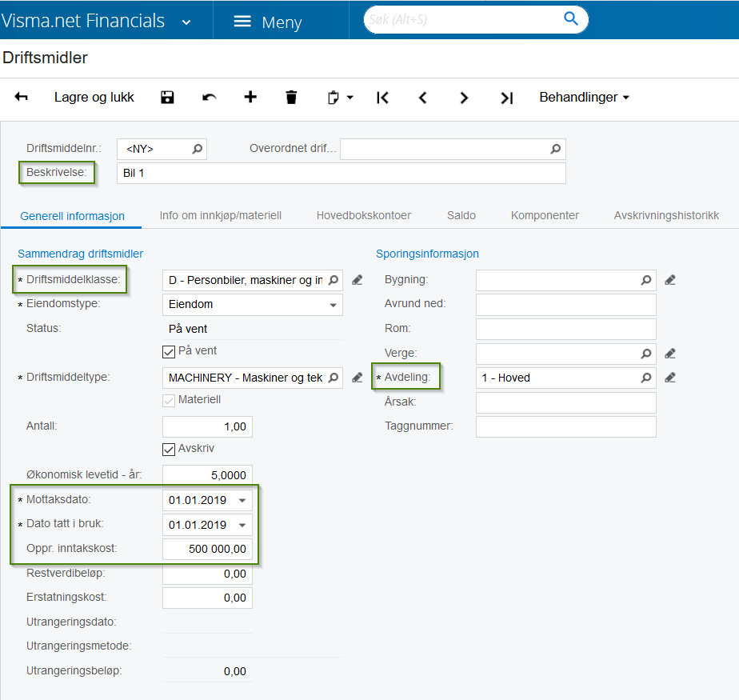The image size is (739, 700).
Task: Delete record using trash can icon
Action: coord(291,98)
